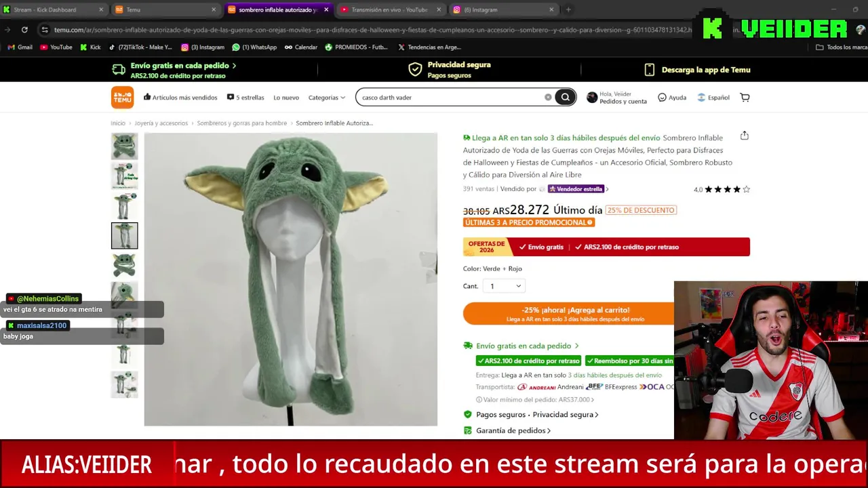Select the first product thumbnail
Viewport: 868px width, 488px height.
pyautogui.click(x=124, y=146)
